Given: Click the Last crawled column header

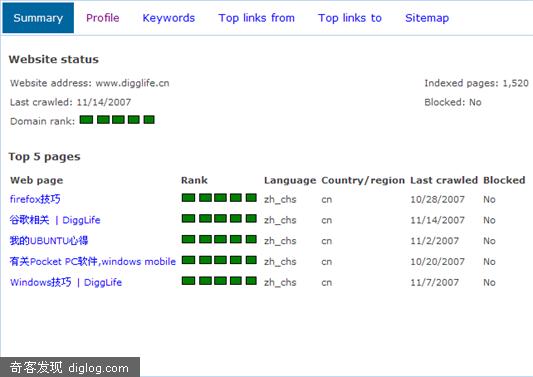Looking at the screenshot, I should [x=444, y=180].
